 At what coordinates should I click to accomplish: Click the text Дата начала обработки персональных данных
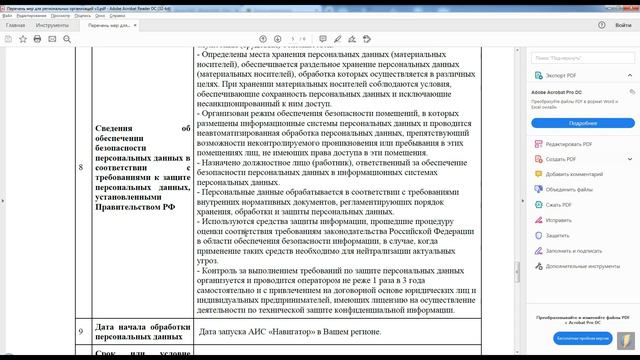(142, 332)
